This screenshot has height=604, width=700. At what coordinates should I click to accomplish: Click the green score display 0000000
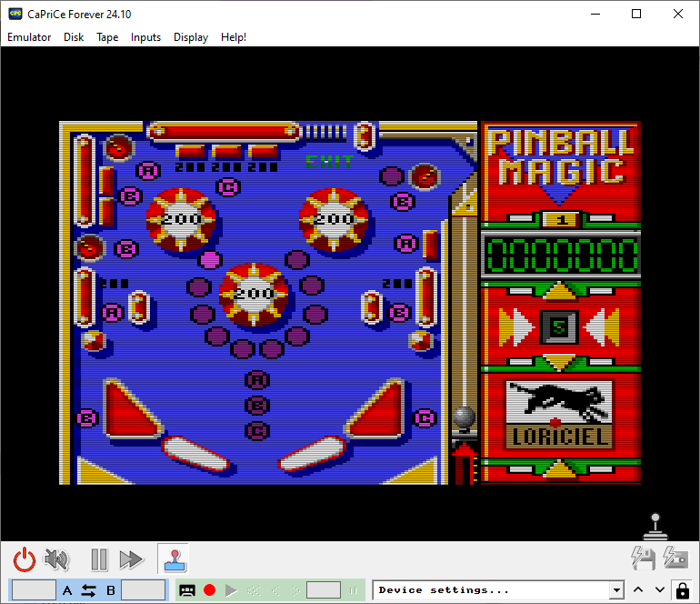(x=562, y=255)
